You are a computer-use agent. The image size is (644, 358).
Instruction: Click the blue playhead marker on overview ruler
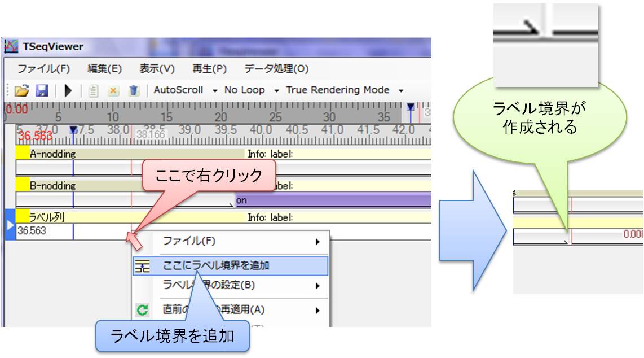(411, 108)
